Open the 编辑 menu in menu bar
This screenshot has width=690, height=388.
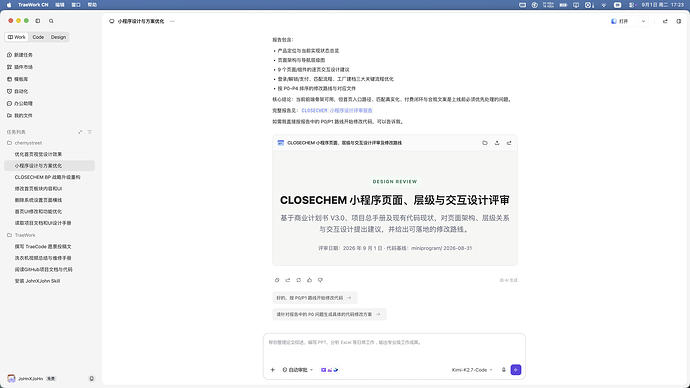pyautogui.click(x=60, y=5)
